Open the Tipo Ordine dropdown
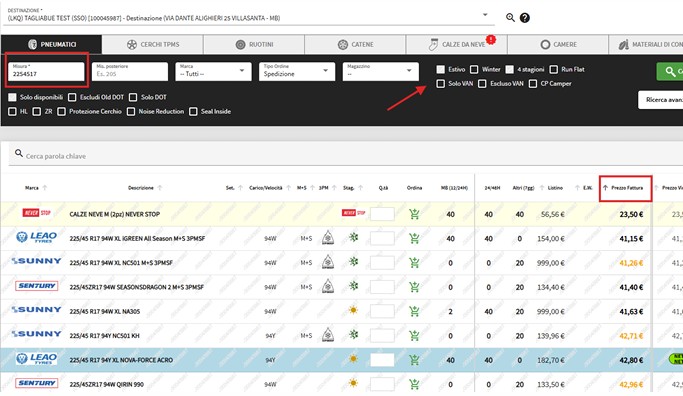683x396 pixels. (297, 71)
